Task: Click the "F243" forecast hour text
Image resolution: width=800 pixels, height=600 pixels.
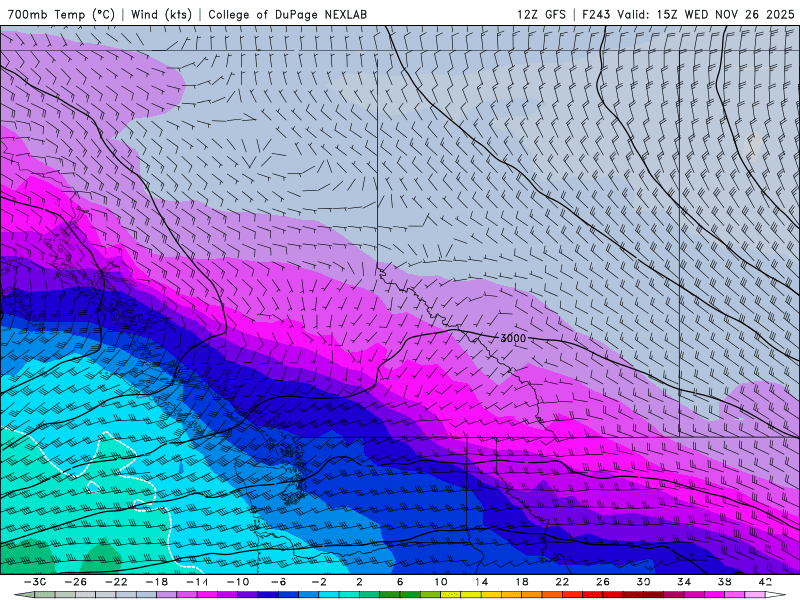Action: coord(596,14)
